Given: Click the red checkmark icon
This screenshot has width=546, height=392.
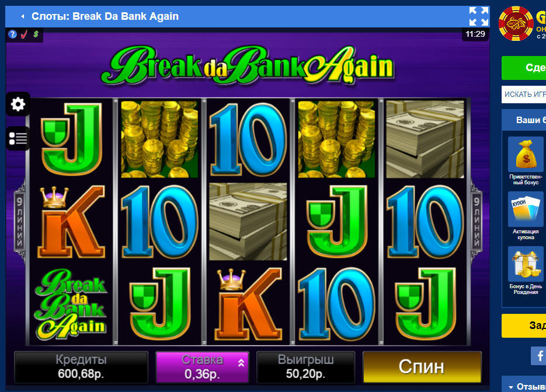Looking at the screenshot, I should click(x=24, y=34).
